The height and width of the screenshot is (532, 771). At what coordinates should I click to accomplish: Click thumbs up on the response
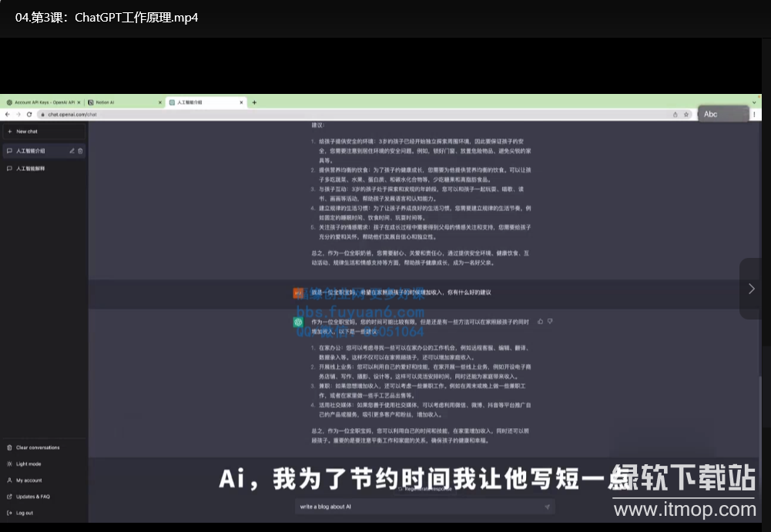tap(541, 322)
